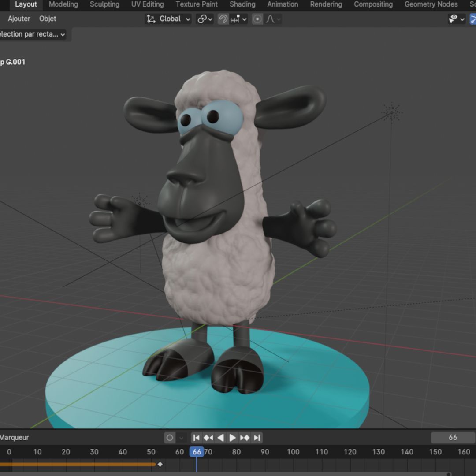Open the UV Editing workspace tab
Image resolution: width=476 pixels, height=476 pixels.
coord(148,4)
